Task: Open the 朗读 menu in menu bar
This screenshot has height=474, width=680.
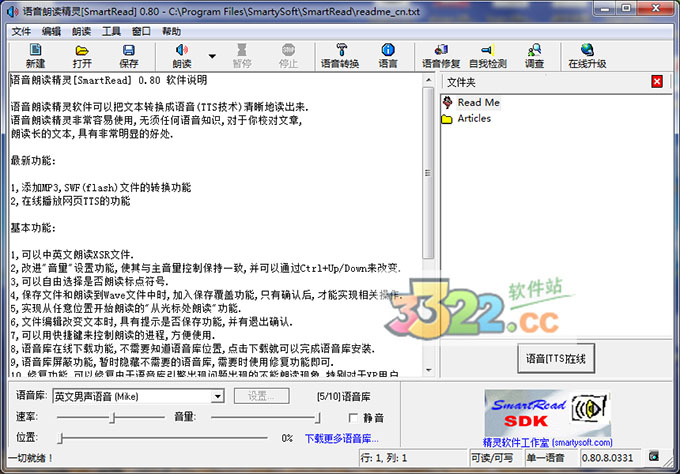Action: (82, 31)
